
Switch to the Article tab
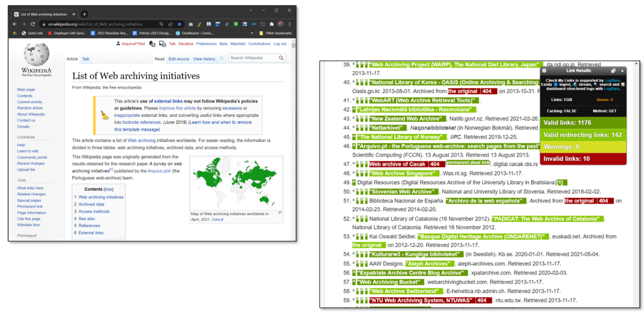click(72, 58)
